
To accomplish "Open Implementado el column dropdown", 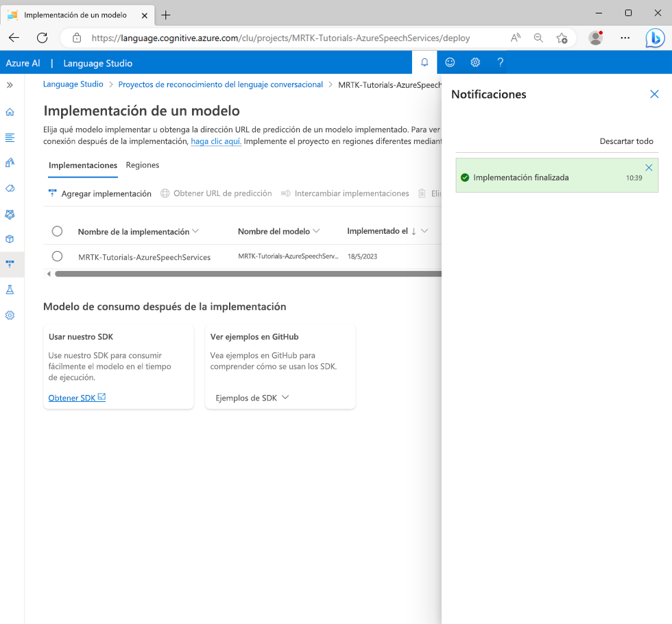I will pyautogui.click(x=424, y=231).
